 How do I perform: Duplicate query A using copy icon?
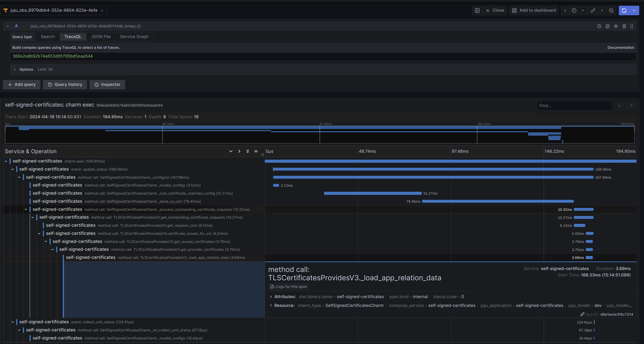pos(608,26)
